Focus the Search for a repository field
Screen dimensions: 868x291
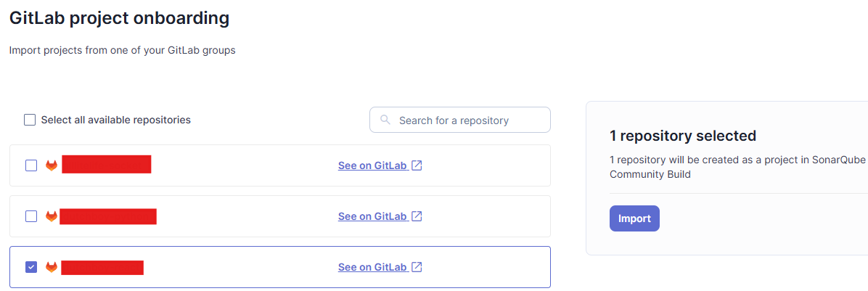coord(460,120)
